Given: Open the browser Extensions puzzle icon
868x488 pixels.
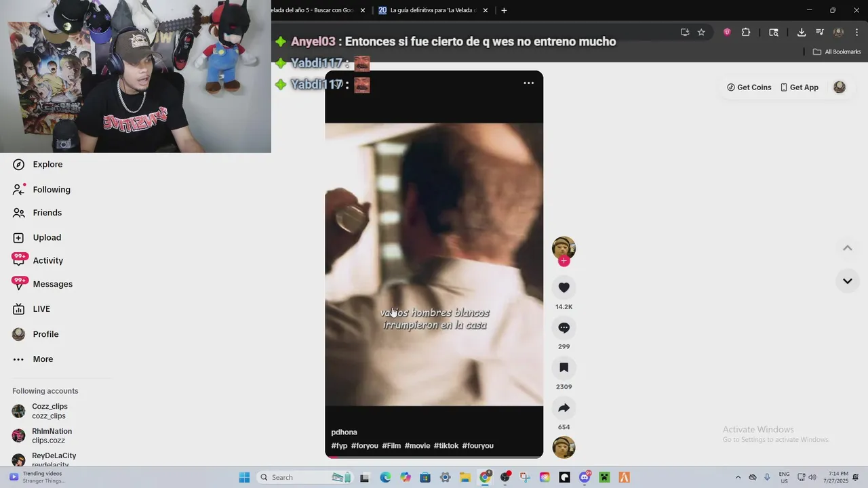Looking at the screenshot, I should pyautogui.click(x=746, y=32).
